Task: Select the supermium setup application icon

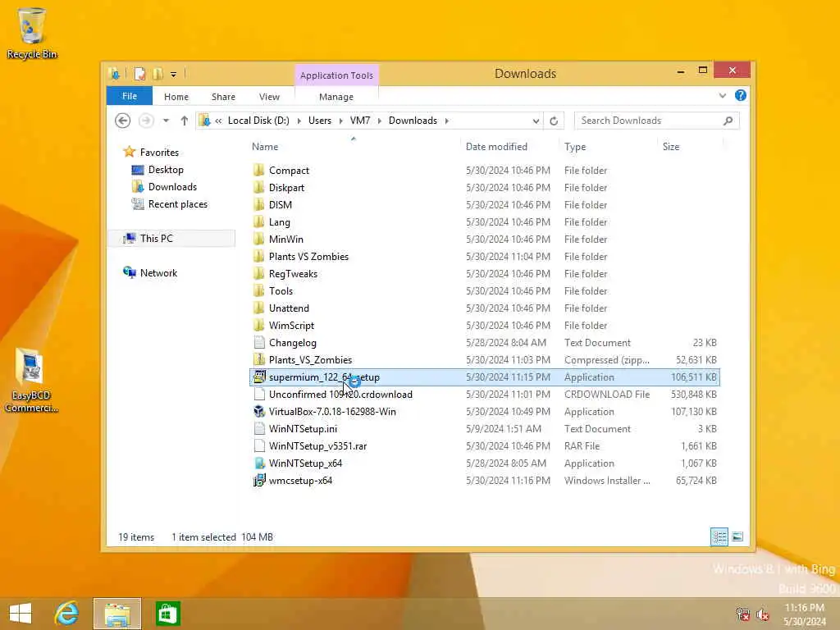Action: coord(258,377)
